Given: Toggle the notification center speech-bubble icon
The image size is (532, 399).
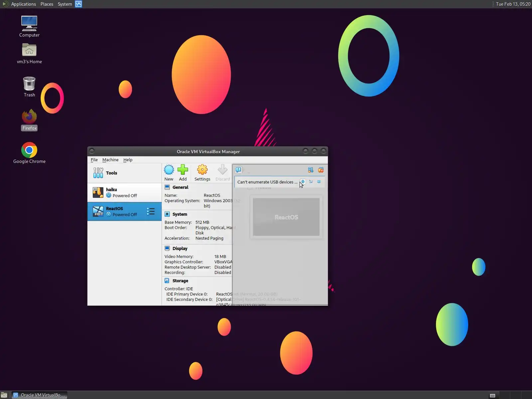Looking at the screenshot, I should coord(238,170).
